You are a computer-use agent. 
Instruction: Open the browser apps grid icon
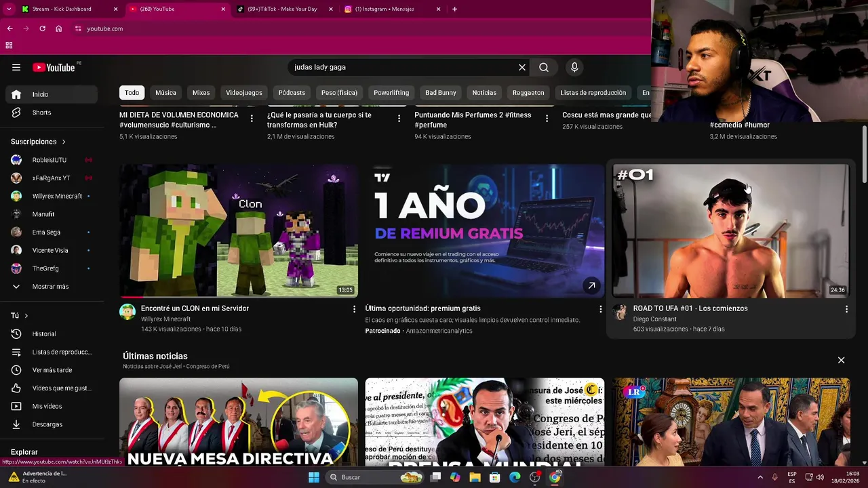click(9, 45)
